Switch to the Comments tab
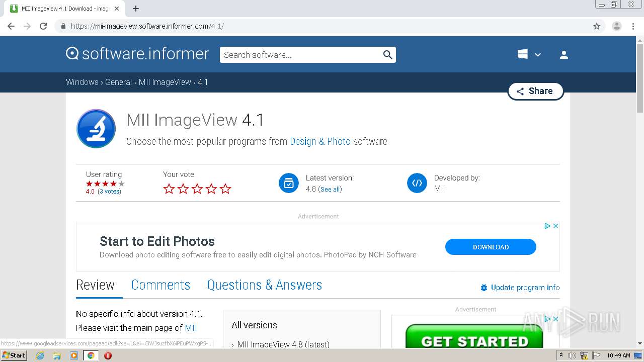644x362 pixels. pyautogui.click(x=160, y=285)
